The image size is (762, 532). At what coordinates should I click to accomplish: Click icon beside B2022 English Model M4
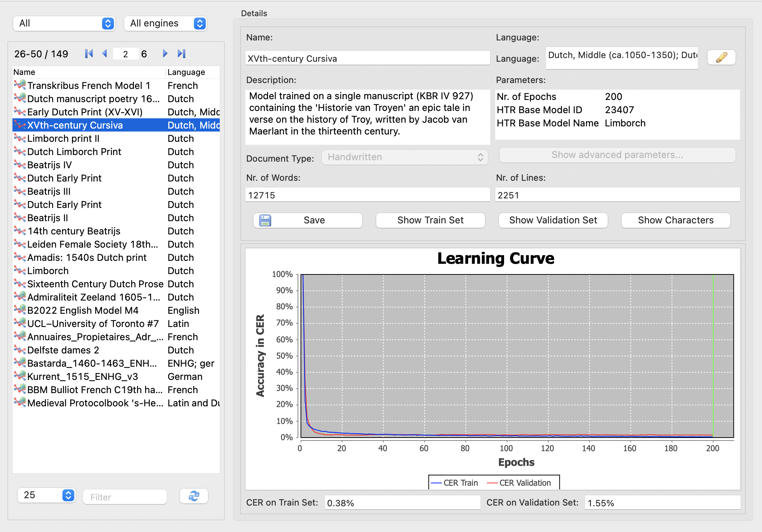20,310
